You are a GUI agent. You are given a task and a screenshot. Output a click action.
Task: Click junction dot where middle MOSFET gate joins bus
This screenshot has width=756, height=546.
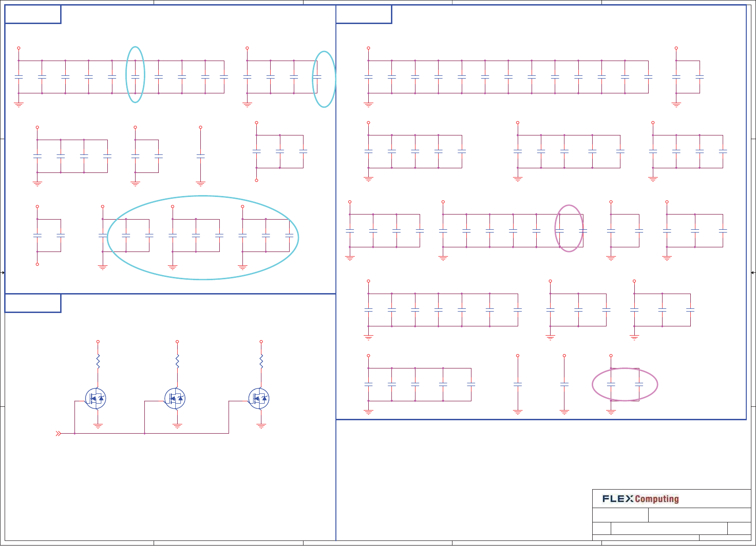point(145,434)
